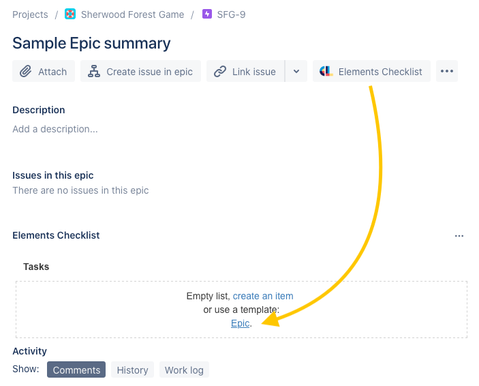This screenshot has width=479, height=386.
Task: Click the Create issue in epic hierarchy icon
Action: pos(94,71)
